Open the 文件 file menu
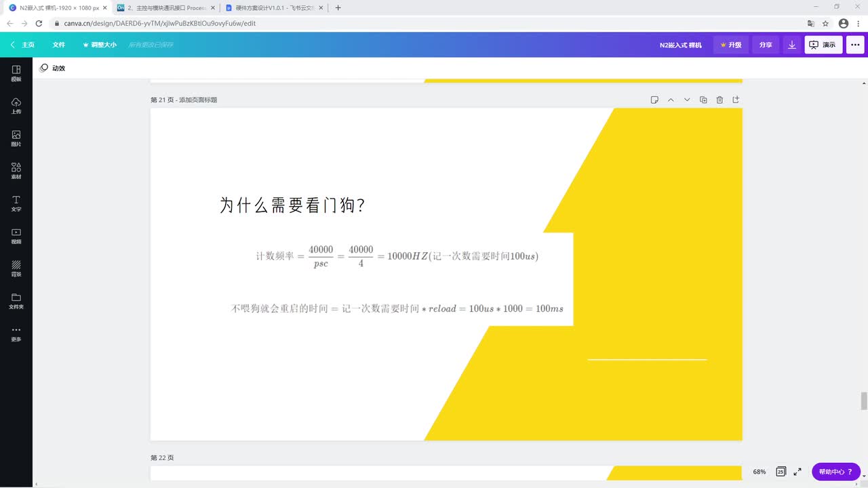The height and width of the screenshot is (488, 868). point(59,45)
